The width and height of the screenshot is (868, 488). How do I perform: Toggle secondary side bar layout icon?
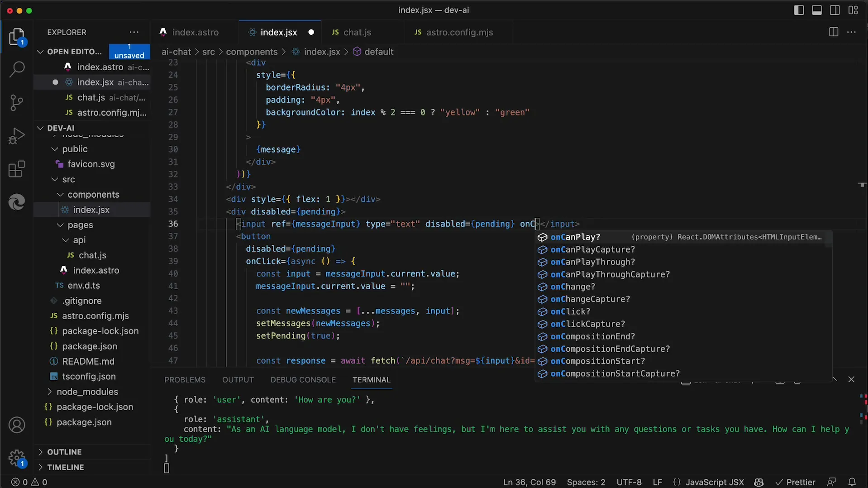(835, 10)
